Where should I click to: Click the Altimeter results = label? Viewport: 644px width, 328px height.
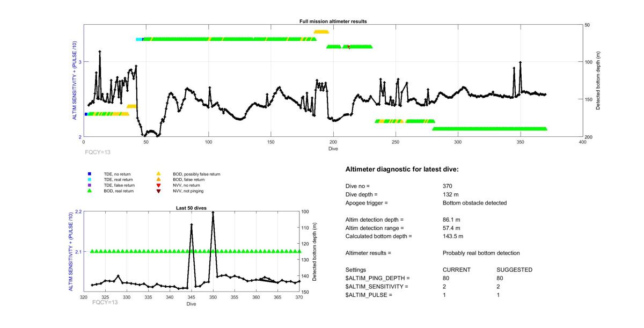(369, 253)
